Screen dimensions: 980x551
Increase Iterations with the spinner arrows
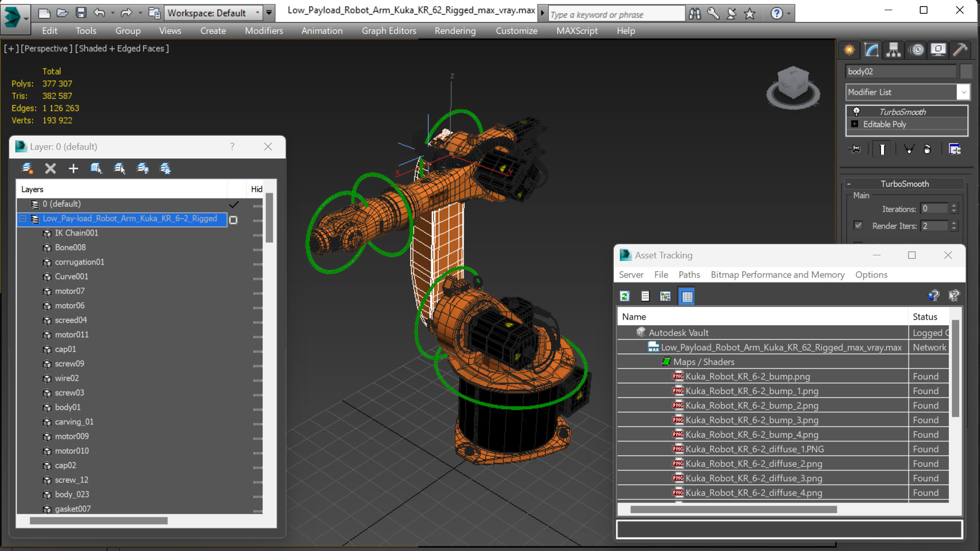[954, 206]
